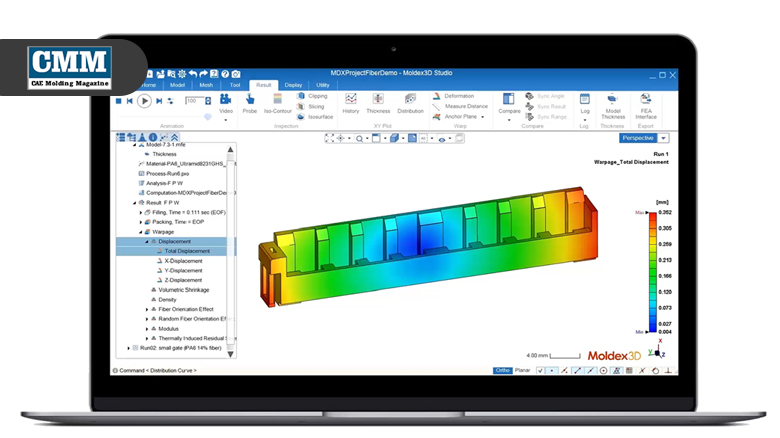The width and height of the screenshot is (780, 438).
Task: Select X-Displacement in the tree
Action: pos(184,261)
